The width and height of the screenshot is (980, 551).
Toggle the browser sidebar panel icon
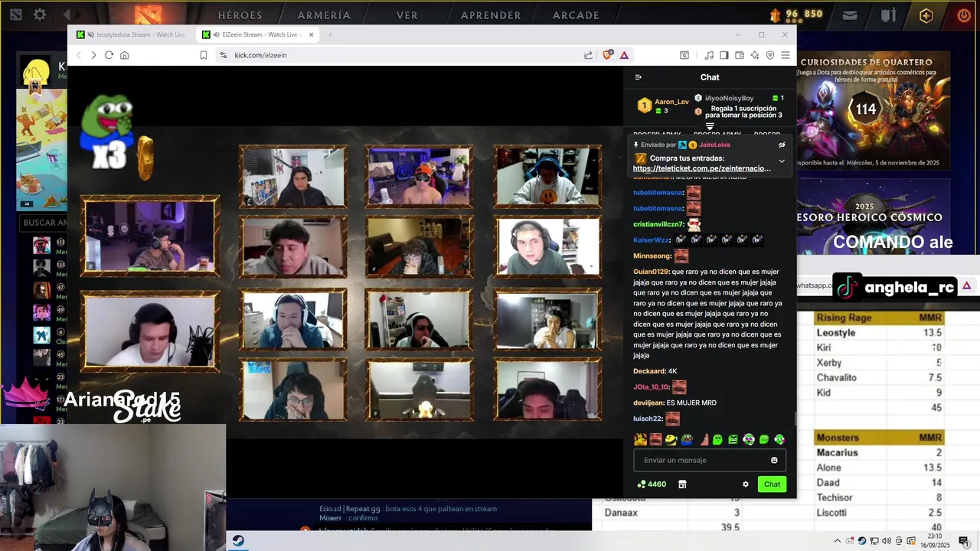click(x=724, y=55)
